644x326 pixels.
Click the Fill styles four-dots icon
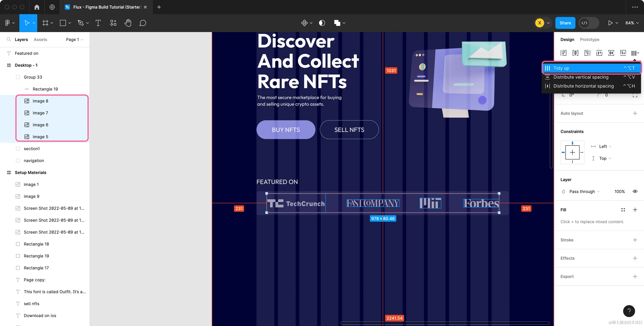623,210
